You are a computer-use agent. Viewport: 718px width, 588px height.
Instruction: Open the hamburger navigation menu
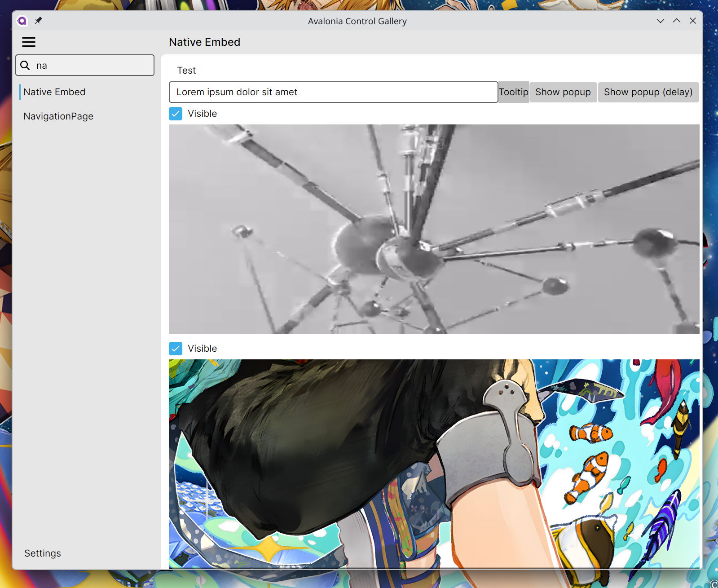29,42
